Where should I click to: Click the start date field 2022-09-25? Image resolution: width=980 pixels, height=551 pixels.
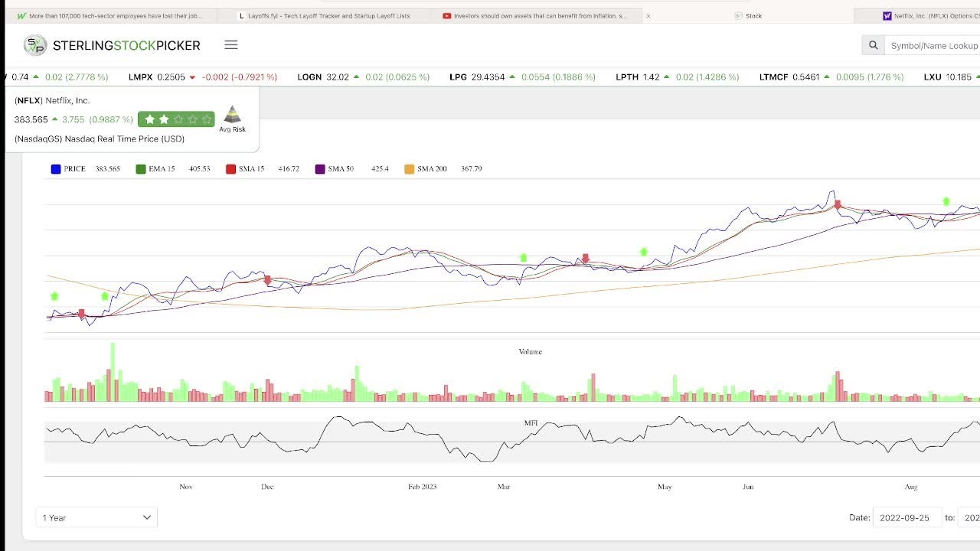point(907,517)
